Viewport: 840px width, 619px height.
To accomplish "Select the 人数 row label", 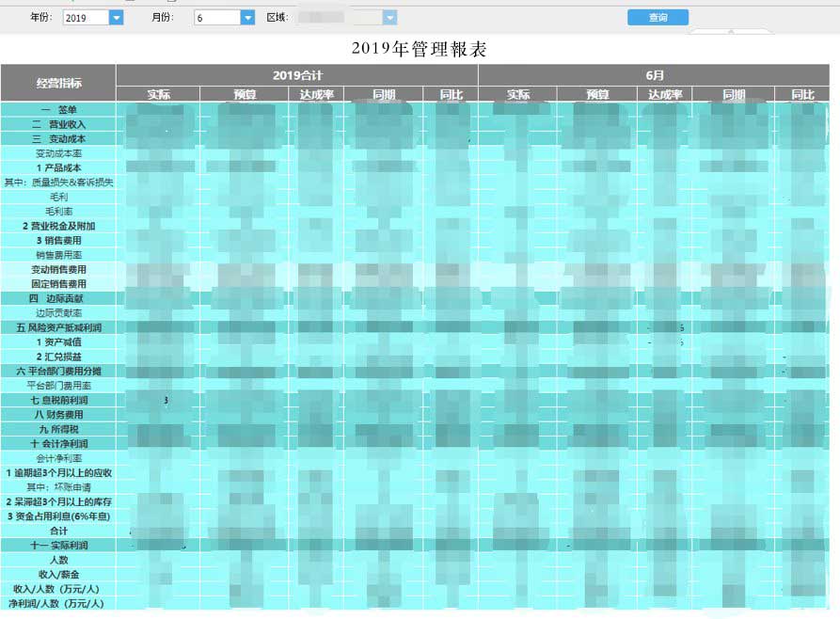I will pos(58,560).
